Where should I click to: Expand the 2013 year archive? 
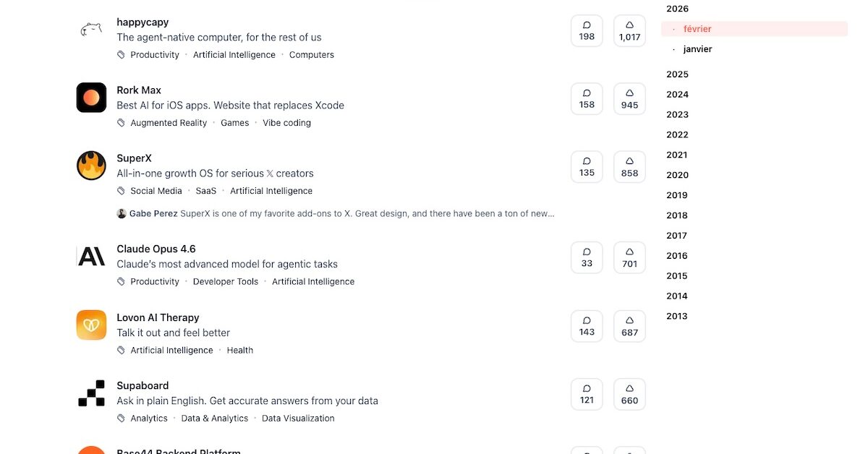pos(677,316)
